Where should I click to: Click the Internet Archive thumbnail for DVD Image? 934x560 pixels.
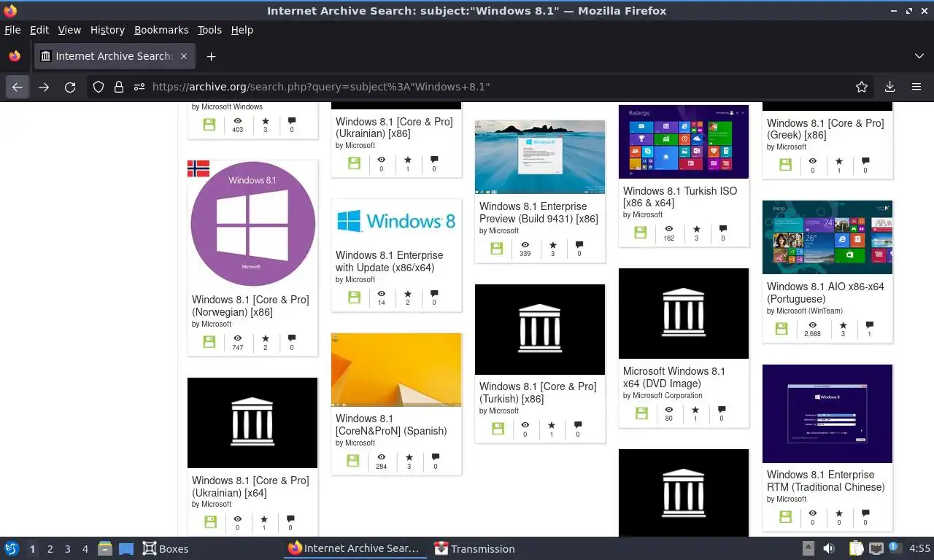click(x=684, y=314)
